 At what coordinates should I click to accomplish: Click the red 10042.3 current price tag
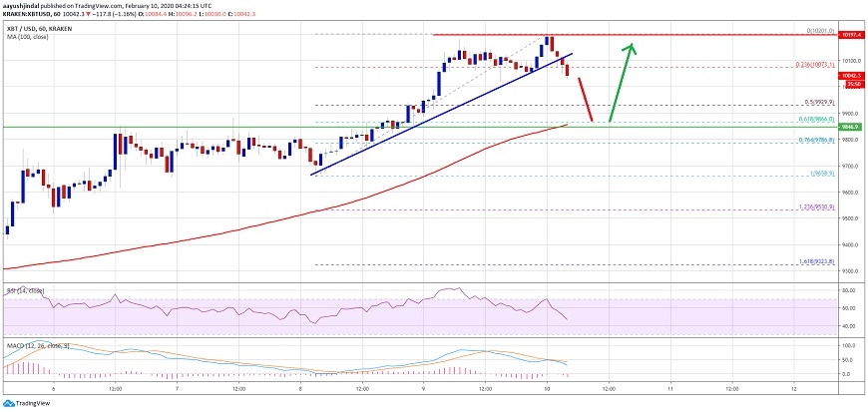coord(850,75)
